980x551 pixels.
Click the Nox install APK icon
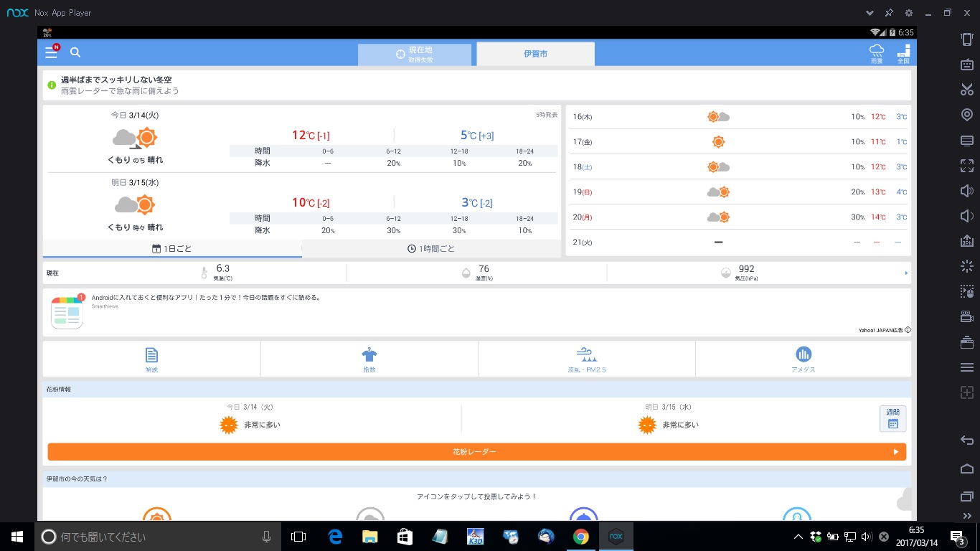click(x=966, y=241)
